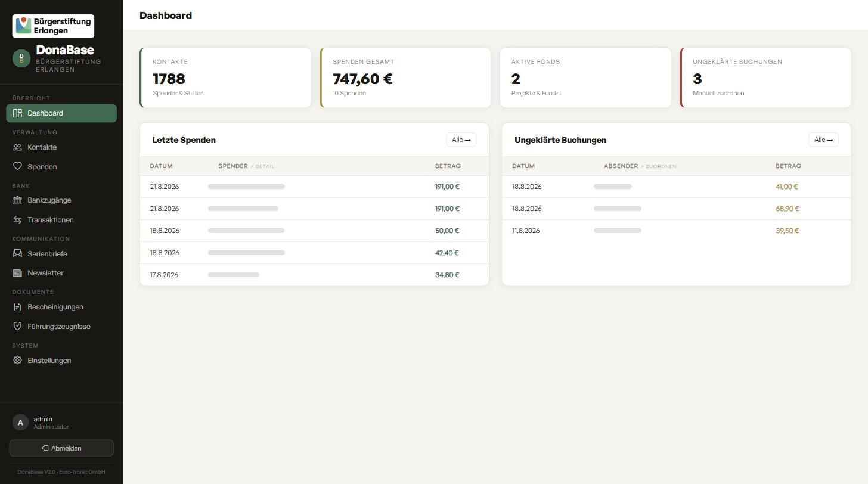Click the Bankzugänge bank building icon
Screen dimensions: 868x484
pos(17,200)
